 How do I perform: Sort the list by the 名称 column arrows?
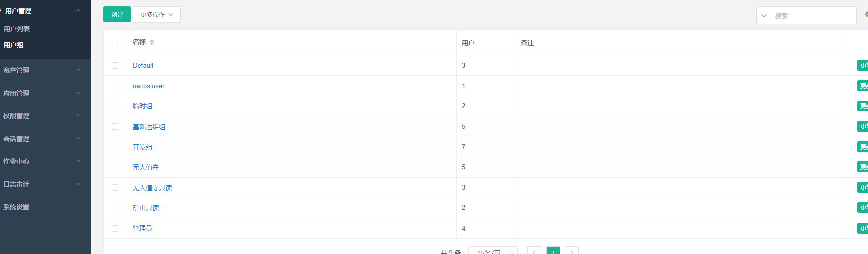tap(152, 42)
